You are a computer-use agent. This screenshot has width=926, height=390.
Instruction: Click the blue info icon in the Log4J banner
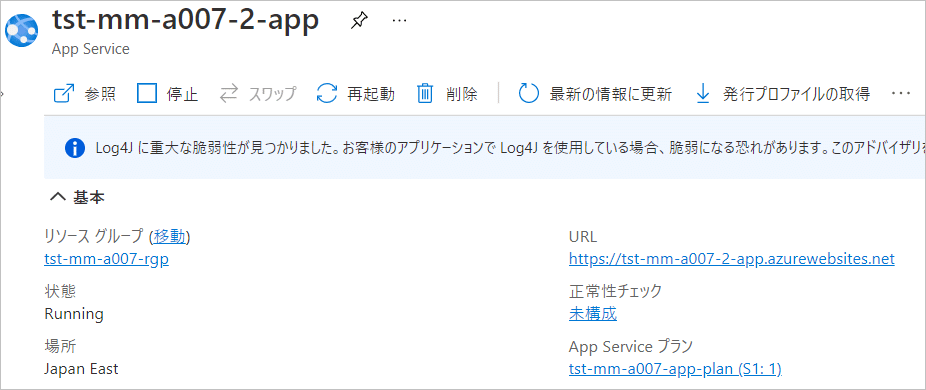tap(74, 148)
